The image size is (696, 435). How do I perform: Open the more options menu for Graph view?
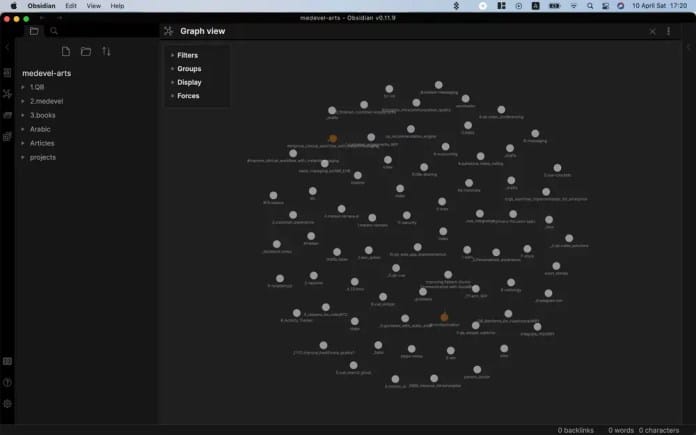(669, 31)
